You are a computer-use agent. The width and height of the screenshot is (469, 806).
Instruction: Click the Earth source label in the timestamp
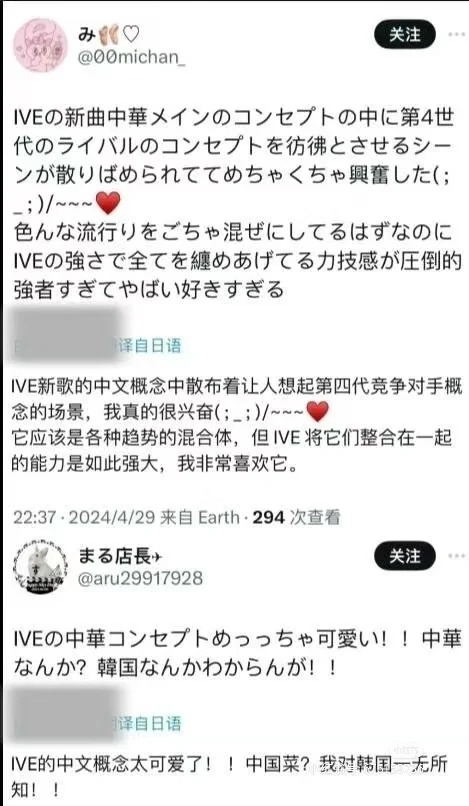tap(219, 517)
